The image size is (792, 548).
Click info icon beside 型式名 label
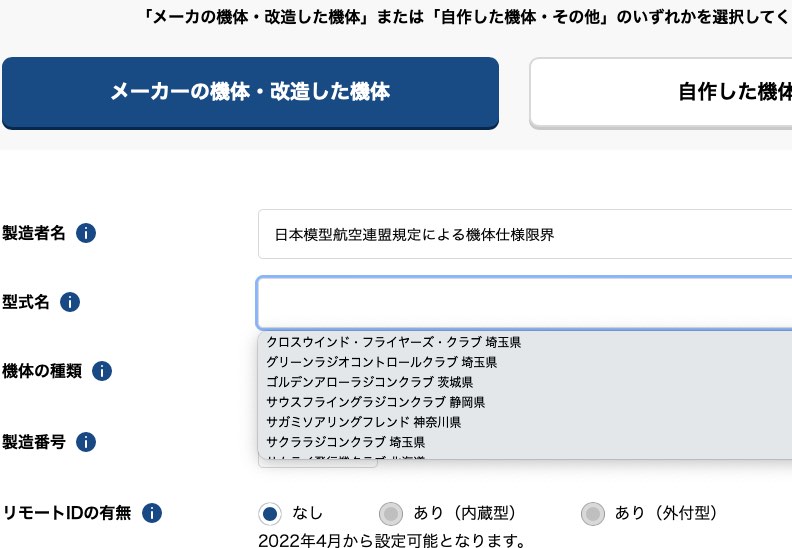(70, 302)
